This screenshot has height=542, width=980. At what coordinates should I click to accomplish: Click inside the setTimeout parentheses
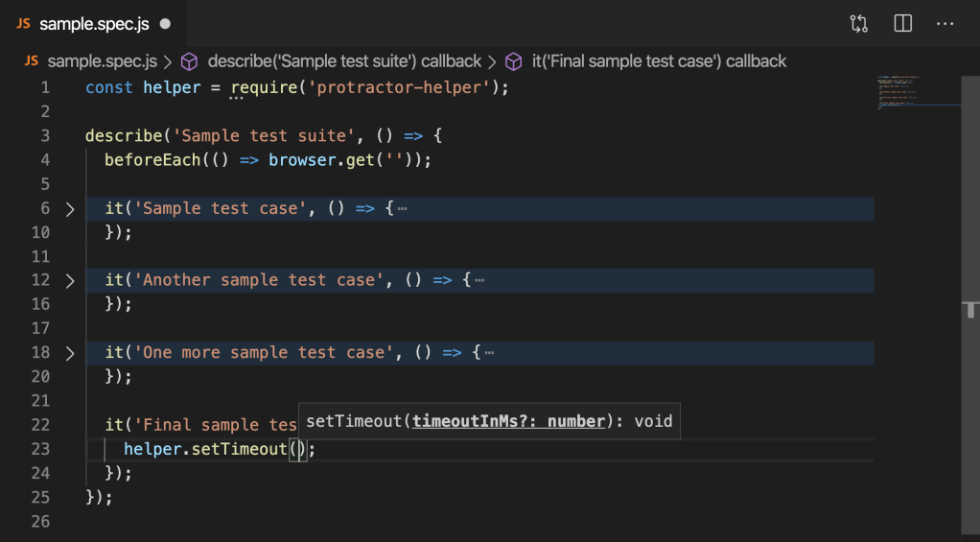(301, 449)
